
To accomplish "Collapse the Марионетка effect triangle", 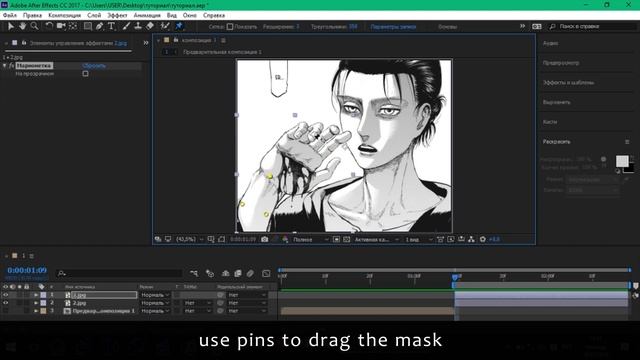I will (x=4, y=65).
